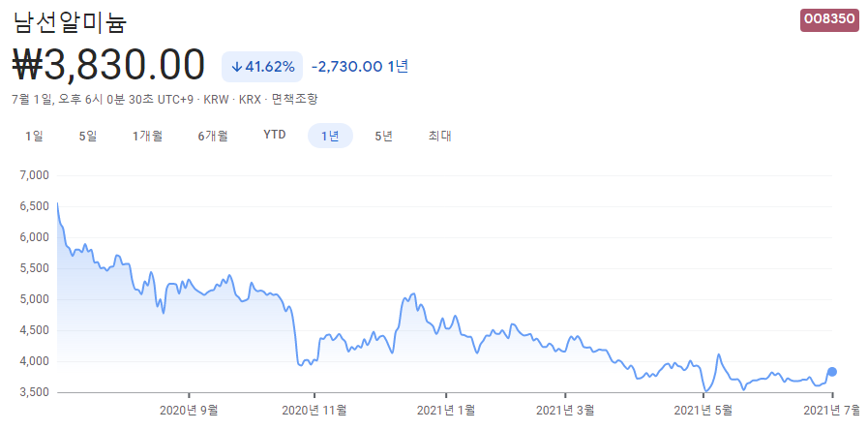Click the 4,500 y-axis label
Viewport: 868px width, 430px height.
(34, 331)
